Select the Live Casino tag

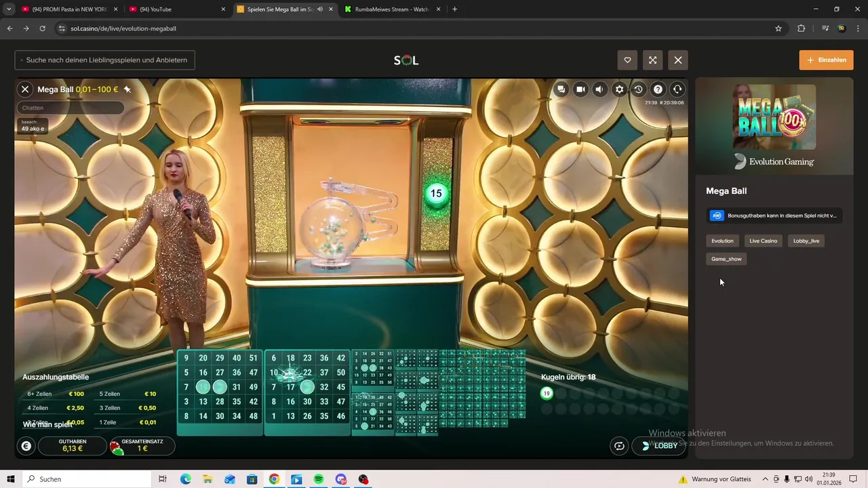tap(764, 241)
